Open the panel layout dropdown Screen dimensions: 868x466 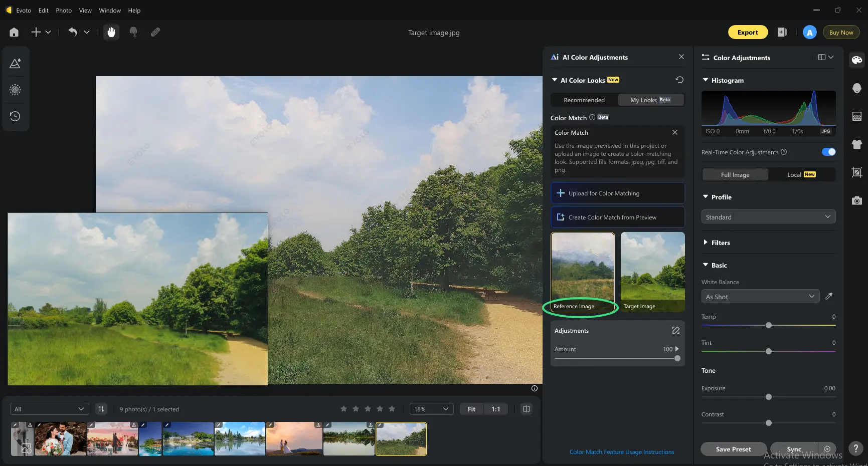(825, 57)
